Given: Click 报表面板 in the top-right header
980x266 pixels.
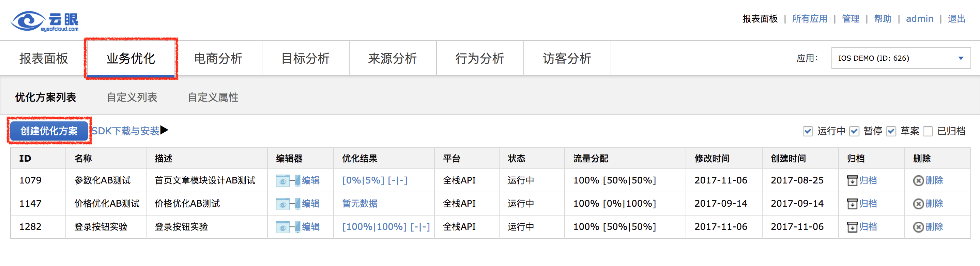Looking at the screenshot, I should click(x=760, y=19).
